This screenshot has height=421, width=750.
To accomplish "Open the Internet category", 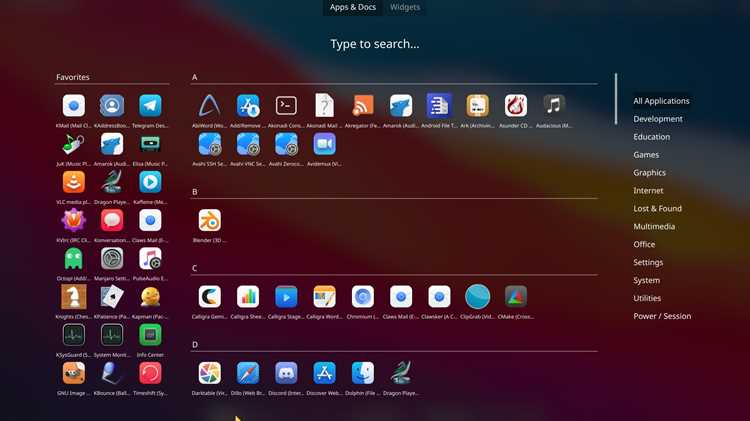I will [x=648, y=191].
